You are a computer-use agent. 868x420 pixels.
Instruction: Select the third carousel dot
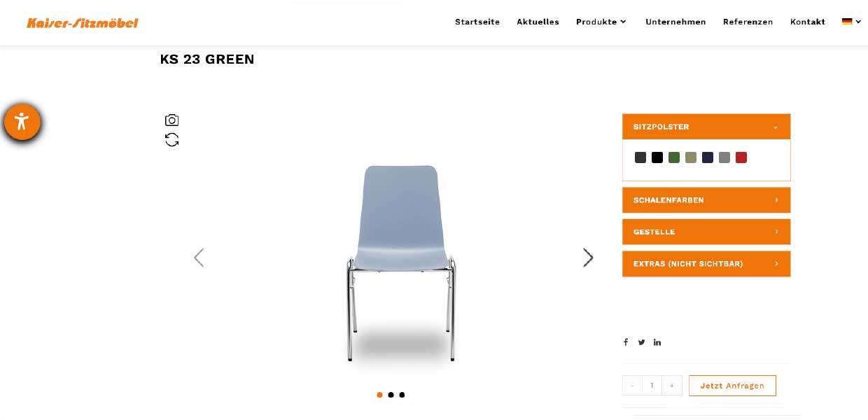(x=402, y=395)
